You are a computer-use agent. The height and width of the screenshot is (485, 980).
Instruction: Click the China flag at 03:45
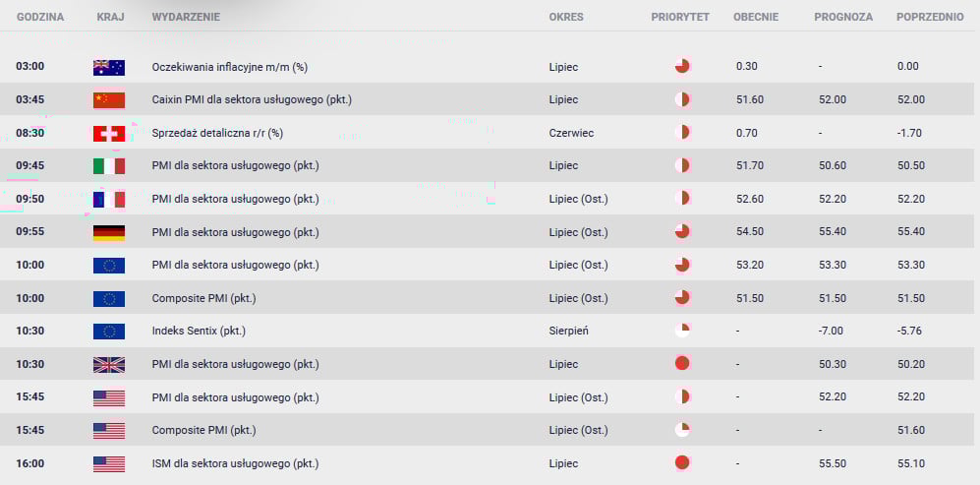coord(109,100)
